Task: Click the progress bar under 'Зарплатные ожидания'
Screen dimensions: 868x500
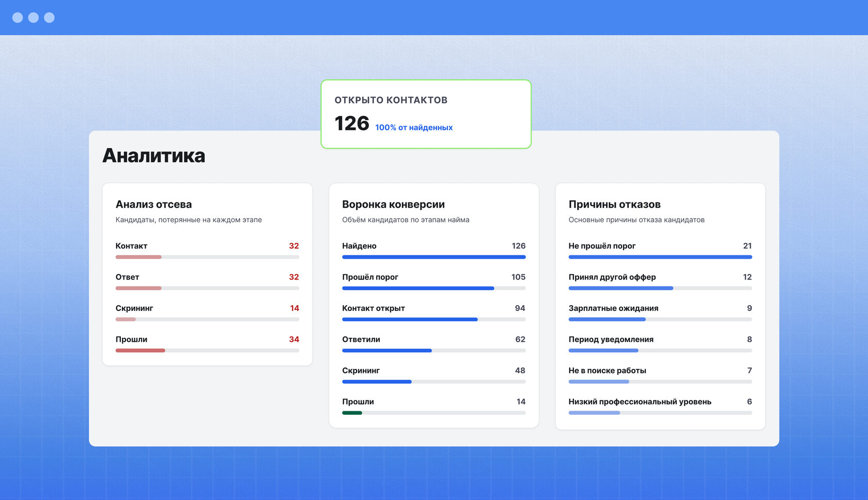Action: pos(660,319)
